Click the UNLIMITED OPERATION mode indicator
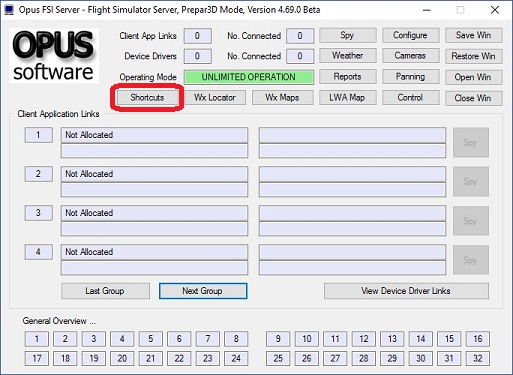Viewport: 513px width, 375px height. [x=249, y=77]
